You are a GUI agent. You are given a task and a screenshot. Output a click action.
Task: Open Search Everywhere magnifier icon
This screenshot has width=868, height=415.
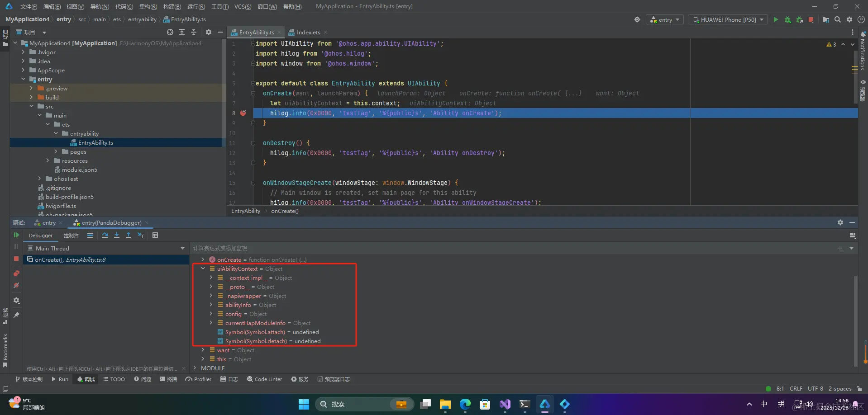click(x=838, y=19)
